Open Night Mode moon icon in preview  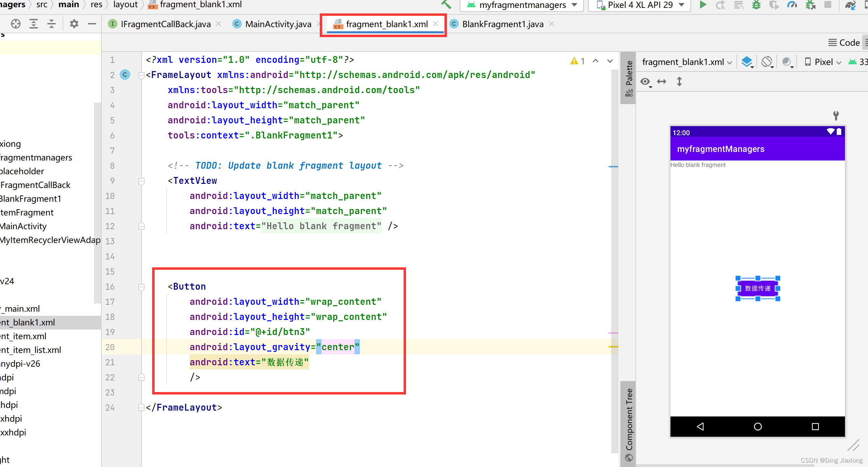[x=787, y=62]
